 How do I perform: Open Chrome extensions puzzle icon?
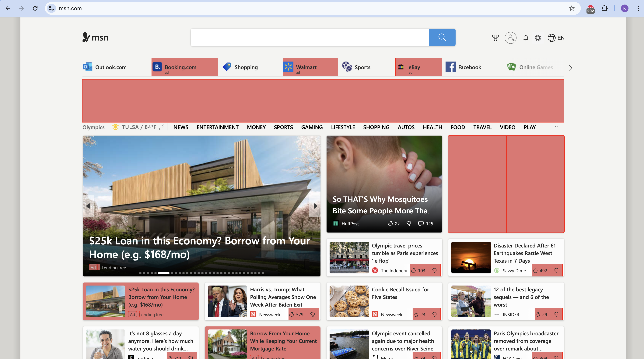[604, 8]
